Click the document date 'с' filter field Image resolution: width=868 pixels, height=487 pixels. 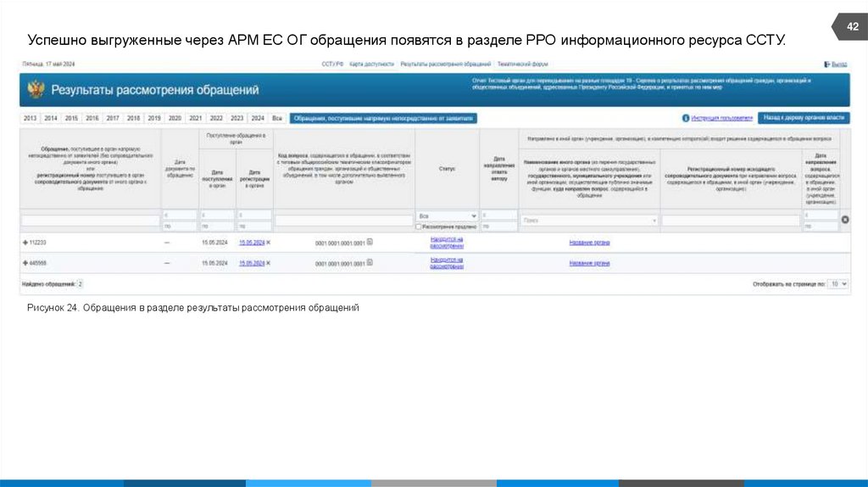click(180, 215)
